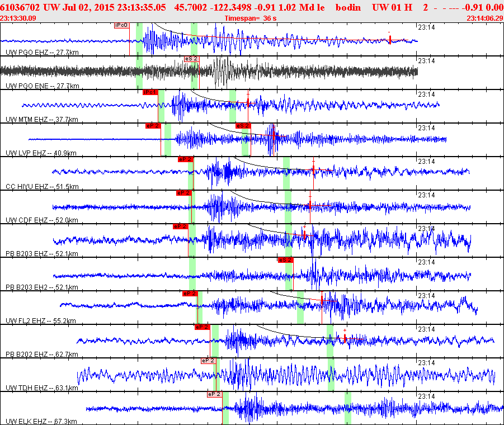Select the eP 2 pick flag on CDF EHZ
Viewport: 504px width, 425px height.
tap(184, 193)
